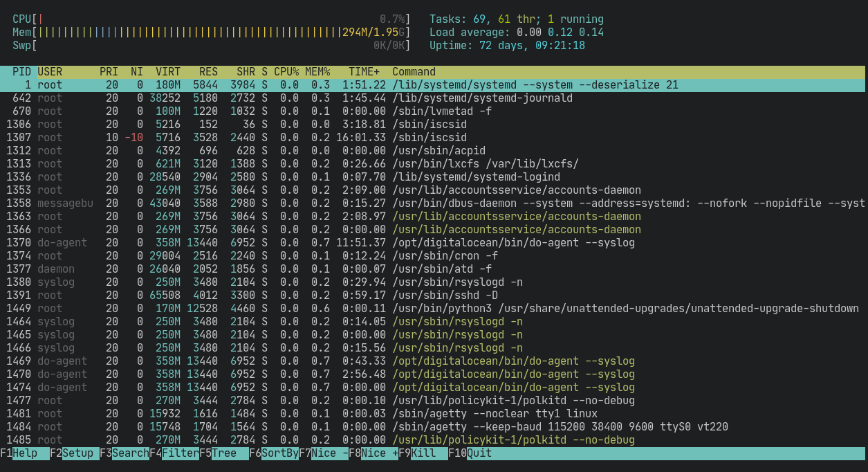The height and width of the screenshot is (472, 868).
Task: Click the CPU usage meter bar
Action: 212,19
